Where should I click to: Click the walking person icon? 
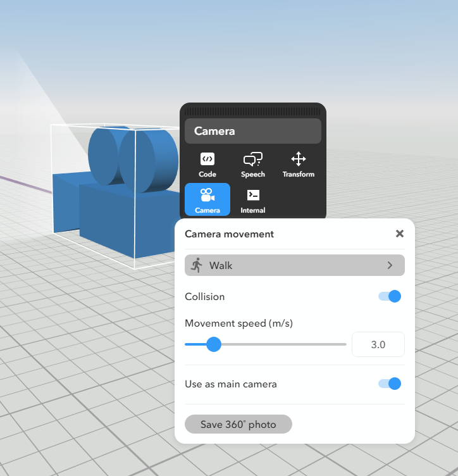197,265
